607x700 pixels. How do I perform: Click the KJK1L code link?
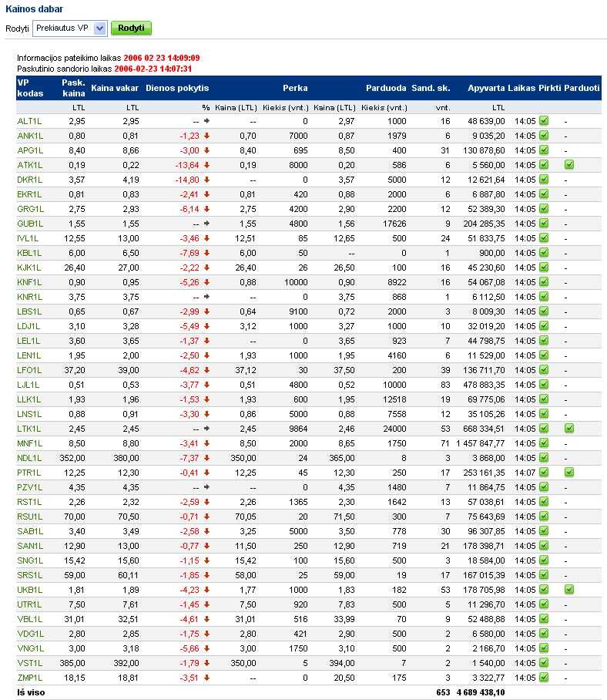(x=29, y=268)
